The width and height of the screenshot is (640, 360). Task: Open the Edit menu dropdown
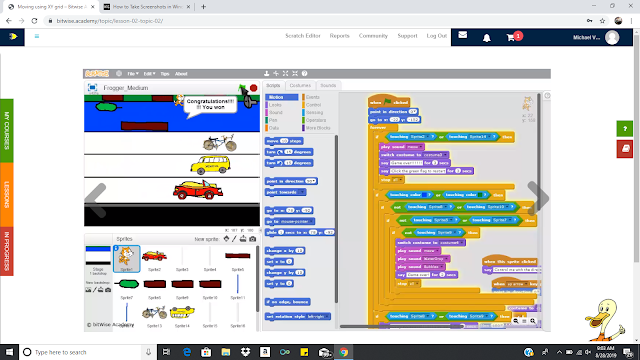[x=149, y=74]
